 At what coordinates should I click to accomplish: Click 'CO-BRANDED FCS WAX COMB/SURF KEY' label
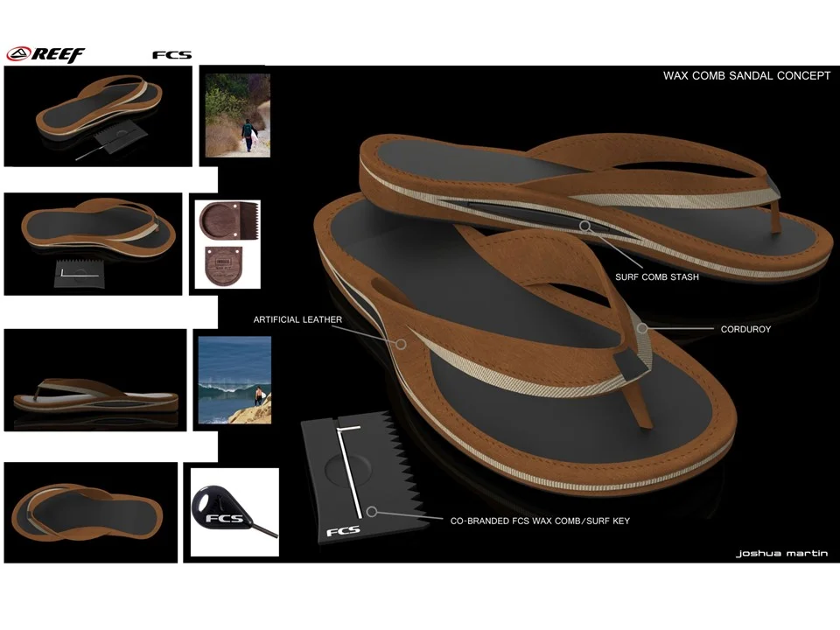coord(540,521)
